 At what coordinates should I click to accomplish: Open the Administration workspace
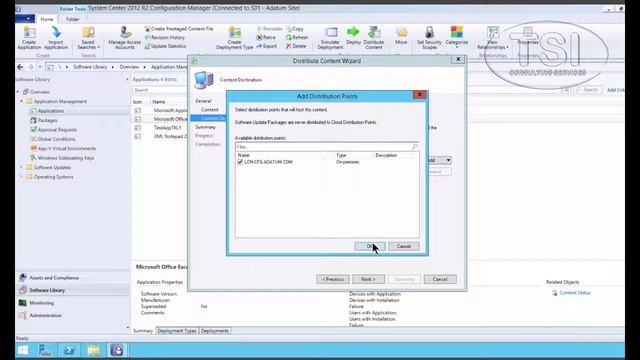coord(73,316)
